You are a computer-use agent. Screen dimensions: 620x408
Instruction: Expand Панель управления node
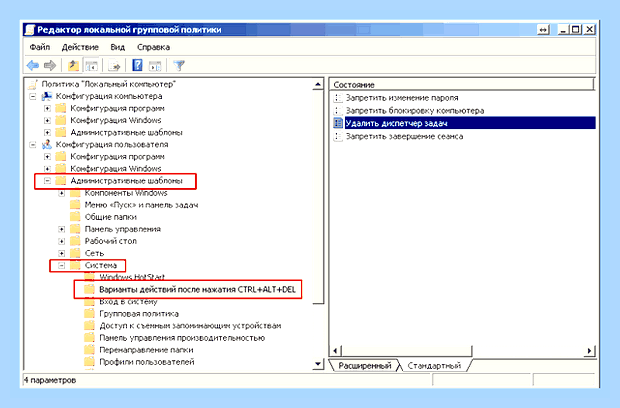(x=62, y=229)
